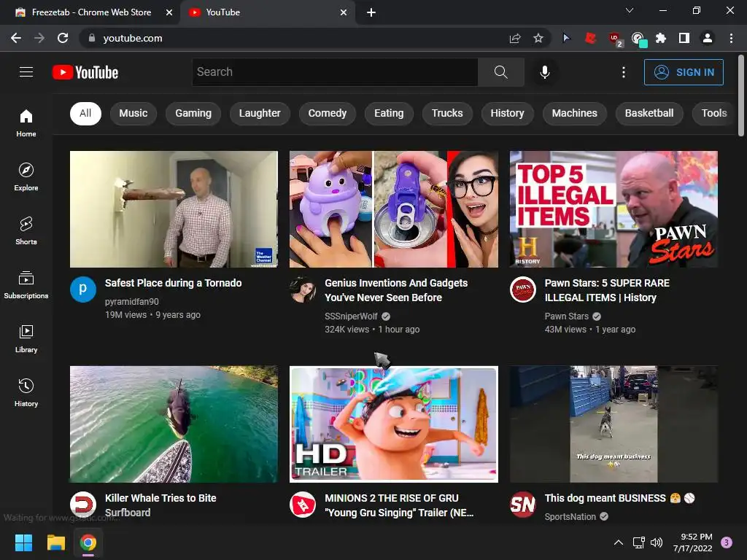
Task: Open History in sidebar
Action: 26,393
